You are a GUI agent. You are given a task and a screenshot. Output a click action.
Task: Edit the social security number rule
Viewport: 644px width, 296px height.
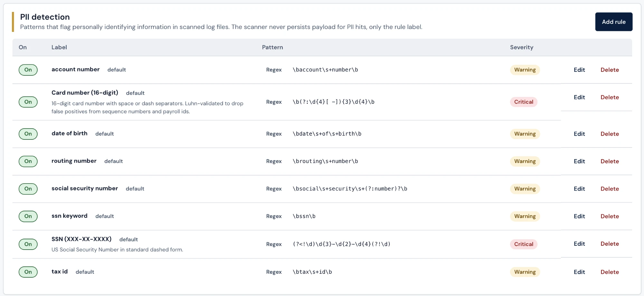579,189
